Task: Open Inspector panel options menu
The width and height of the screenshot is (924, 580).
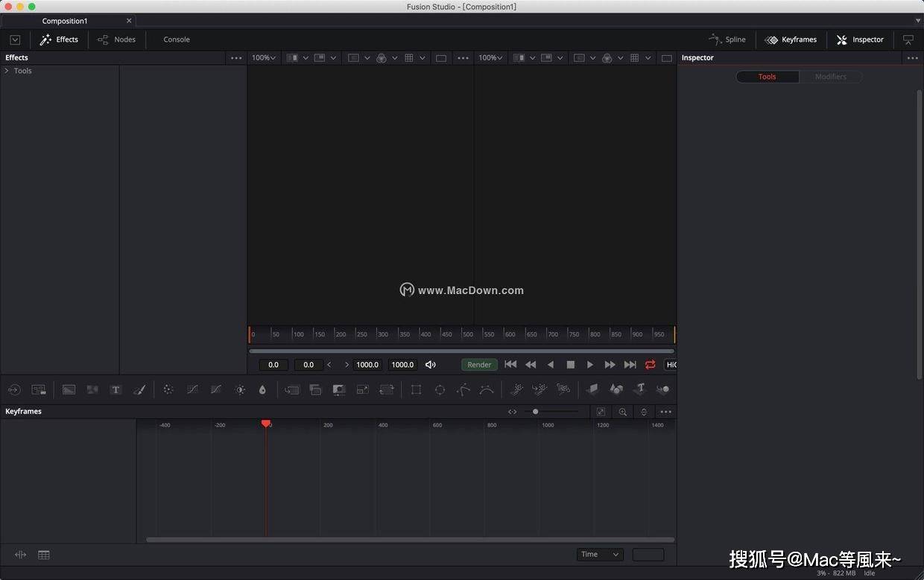Action: (x=913, y=58)
